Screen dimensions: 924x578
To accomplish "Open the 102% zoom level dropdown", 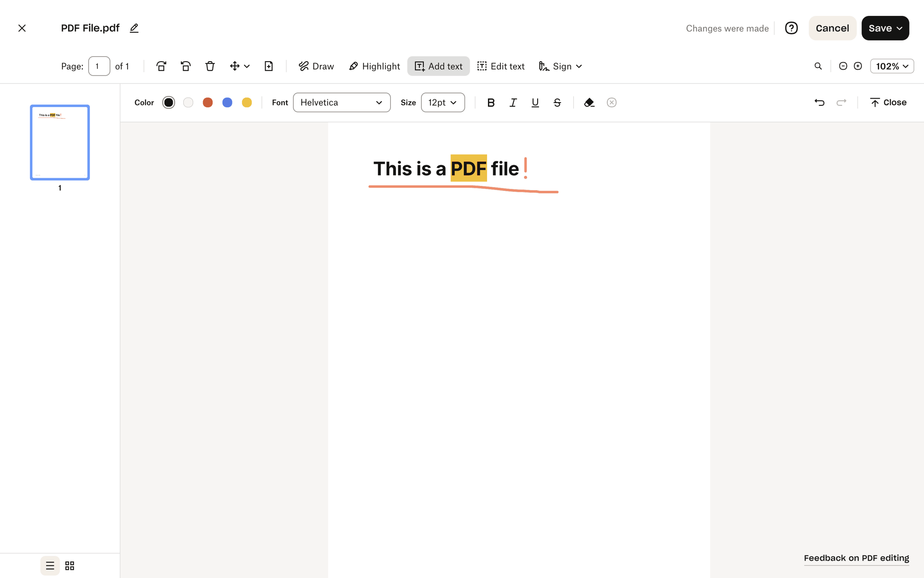I will (x=892, y=66).
